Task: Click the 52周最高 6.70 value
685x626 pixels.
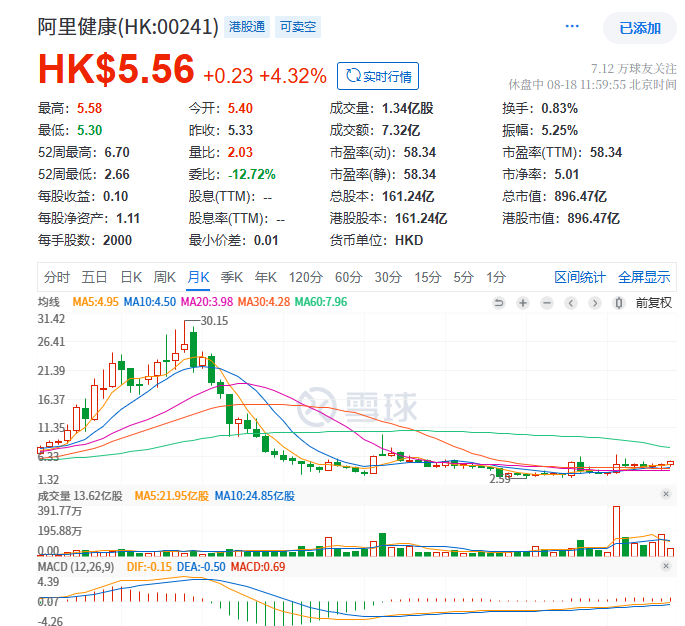Action: 117,152
